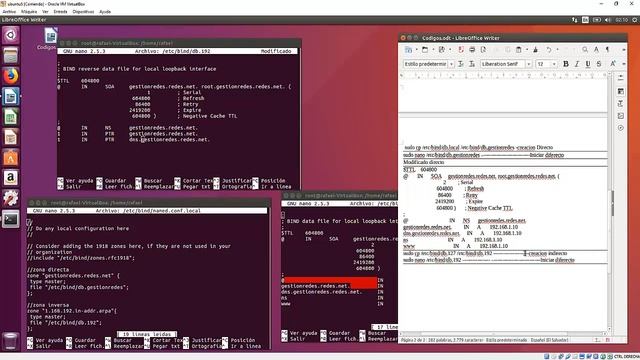Select the Clone Formatting paintbrush
The image size is (640, 360).
click(x=536, y=50)
